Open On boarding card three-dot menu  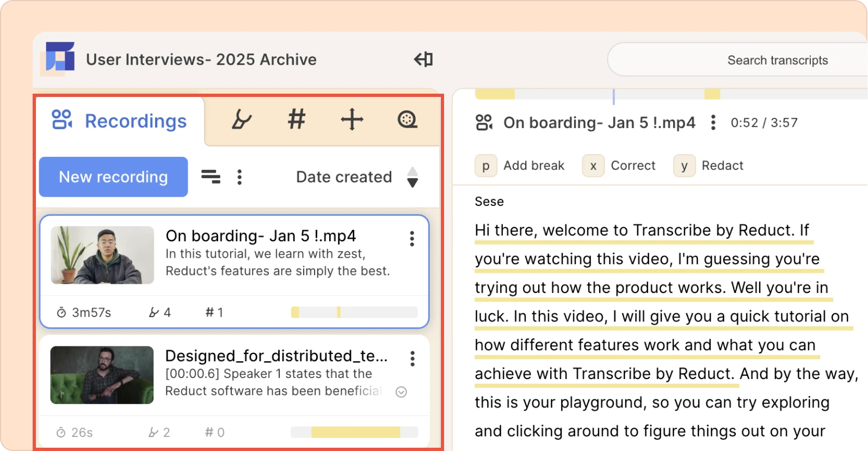click(412, 239)
